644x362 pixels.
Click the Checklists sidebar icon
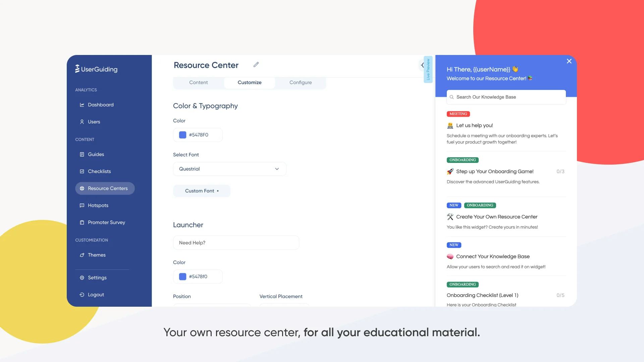click(x=82, y=171)
